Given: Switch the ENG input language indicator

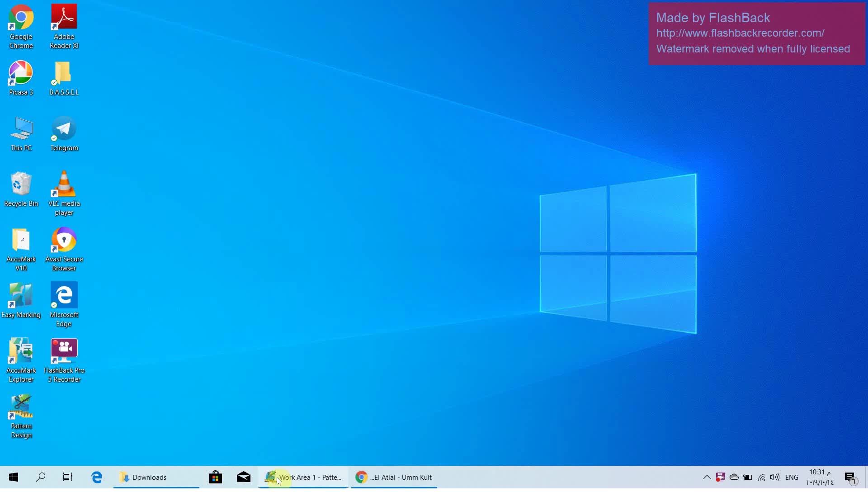Looking at the screenshot, I should click(791, 477).
